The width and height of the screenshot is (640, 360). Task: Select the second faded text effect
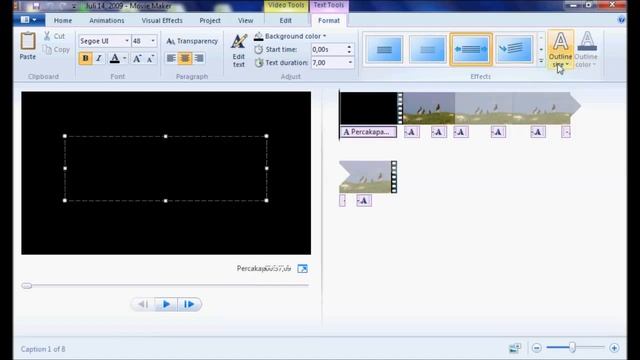coord(427,49)
